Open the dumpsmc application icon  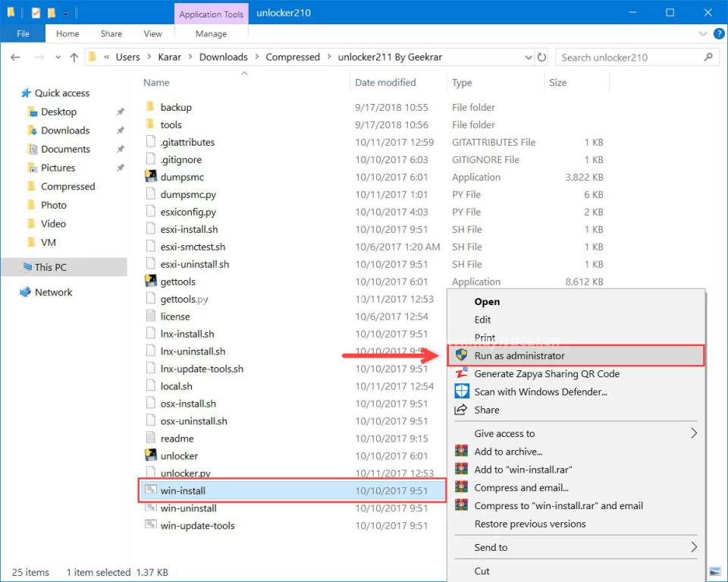tap(150, 178)
